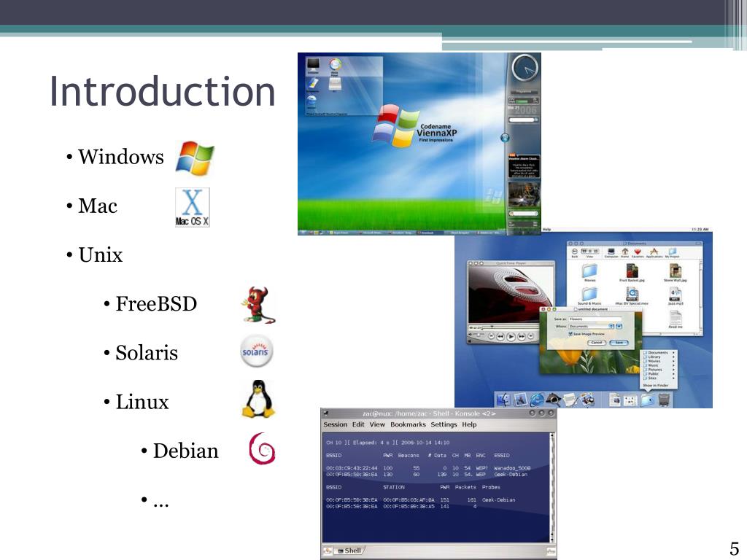Click the new session icon beside Shell tab
The height and width of the screenshot is (560, 747).
click(x=328, y=551)
